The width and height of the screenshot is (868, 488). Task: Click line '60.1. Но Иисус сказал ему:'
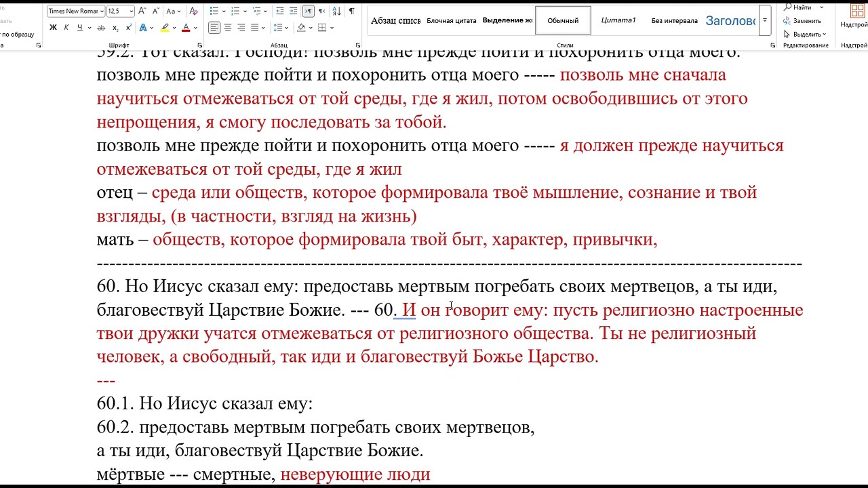coord(205,404)
